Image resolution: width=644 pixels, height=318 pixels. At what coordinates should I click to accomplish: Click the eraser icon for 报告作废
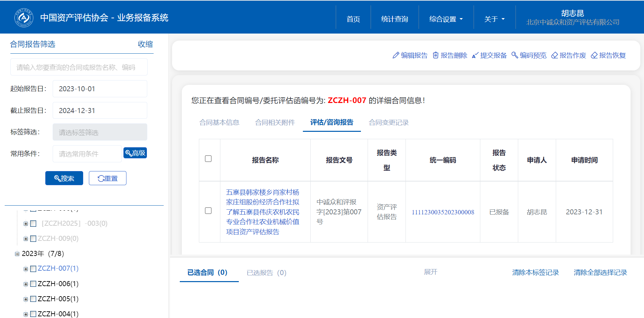(554, 55)
